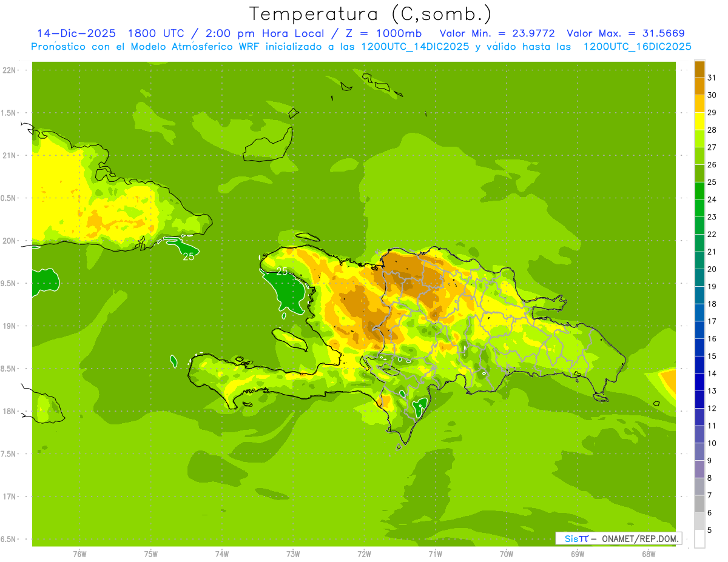Click the color scale value "28"
The height and width of the screenshot is (562, 728).
[x=712, y=130]
